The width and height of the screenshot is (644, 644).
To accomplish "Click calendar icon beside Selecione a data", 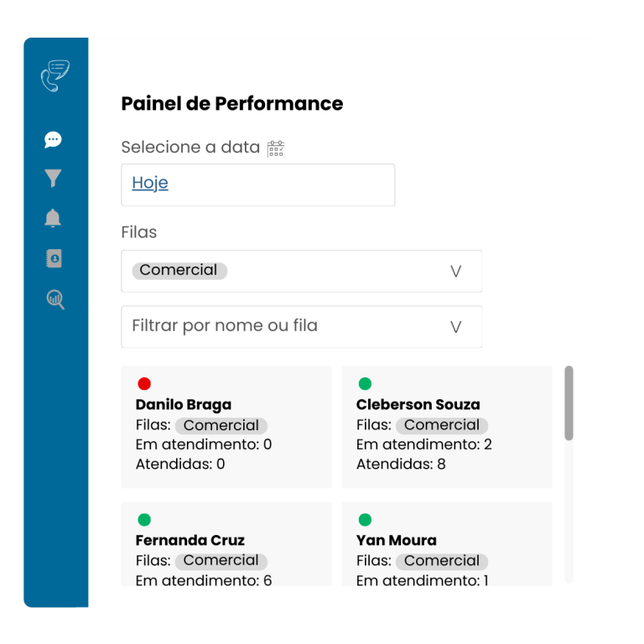I will (276, 148).
